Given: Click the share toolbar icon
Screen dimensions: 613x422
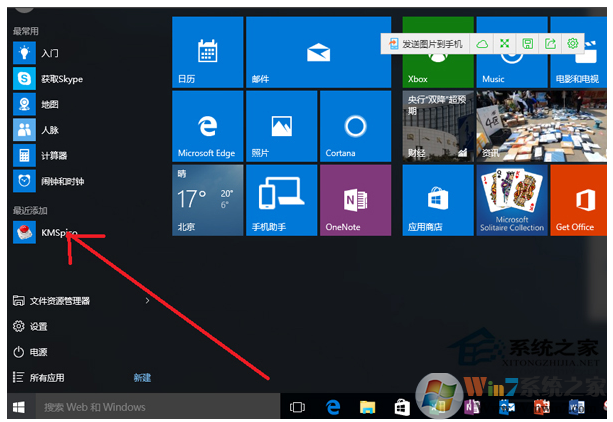Looking at the screenshot, I should (550, 44).
